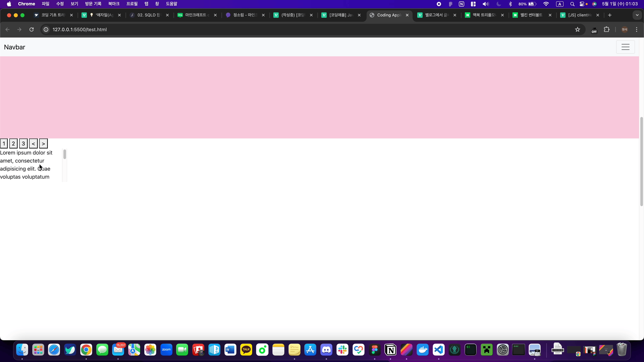
Task: Open the 북마크 menu in menu bar
Action: click(x=114, y=4)
